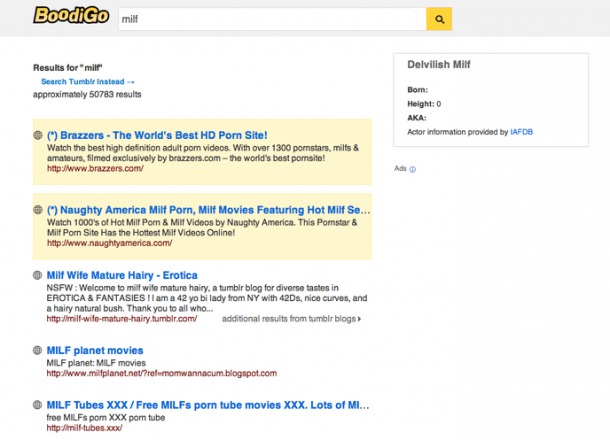Open the MILF planet movies title link
This screenshot has height=440, width=610.
click(95, 350)
